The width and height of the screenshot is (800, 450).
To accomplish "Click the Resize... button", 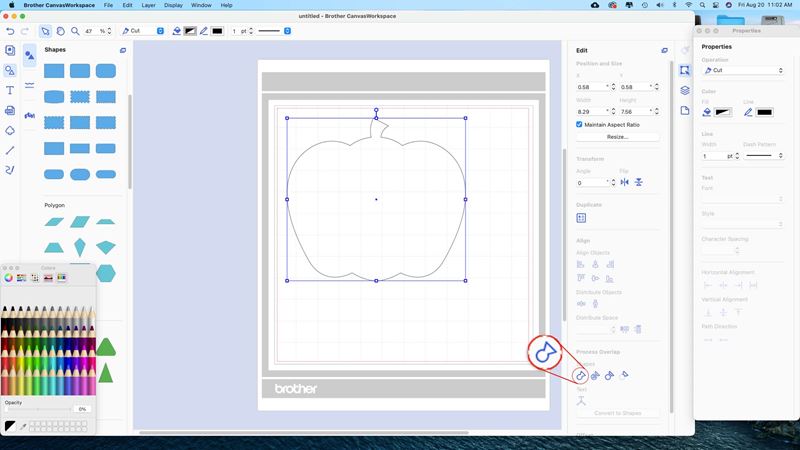I will [617, 137].
